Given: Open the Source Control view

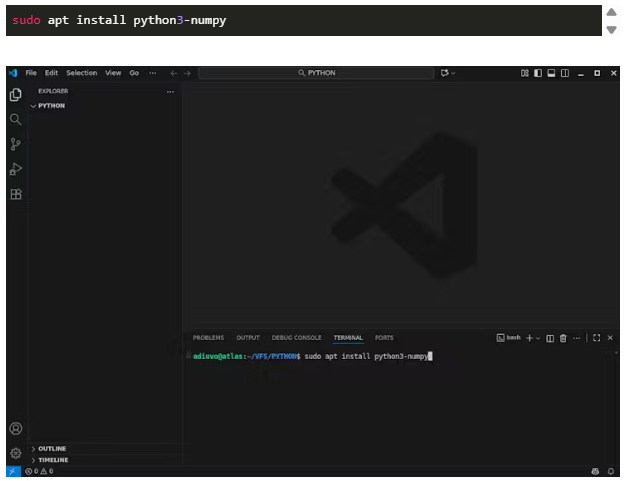Looking at the screenshot, I should (15, 144).
